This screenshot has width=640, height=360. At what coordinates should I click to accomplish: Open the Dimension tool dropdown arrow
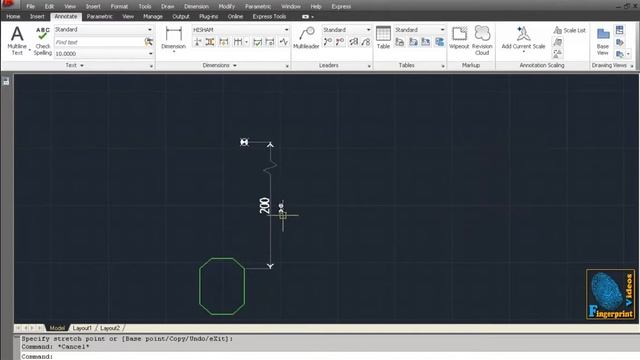click(173, 52)
